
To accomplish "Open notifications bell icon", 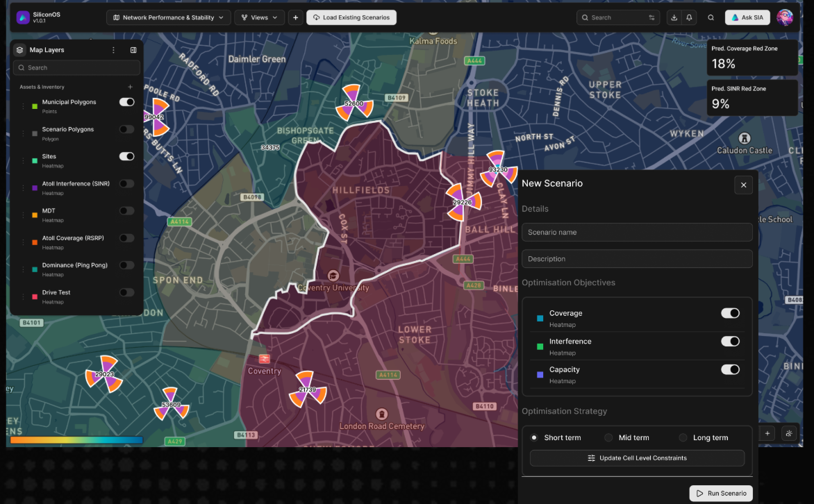I will click(689, 17).
